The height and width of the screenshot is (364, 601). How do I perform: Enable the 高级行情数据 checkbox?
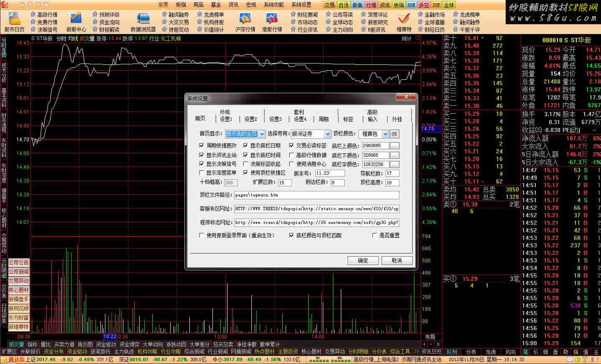[x=292, y=155]
